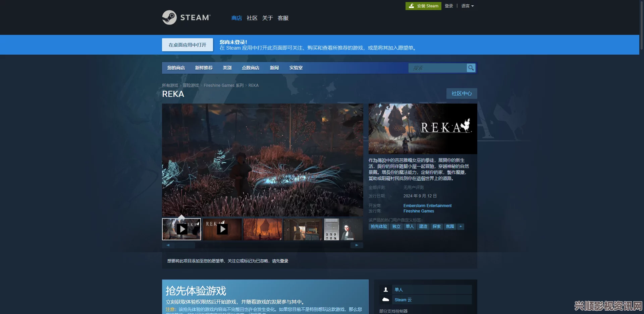Screen dimensions: 644x314
Task: Click the 建造 building tag
Action: (x=423, y=227)
